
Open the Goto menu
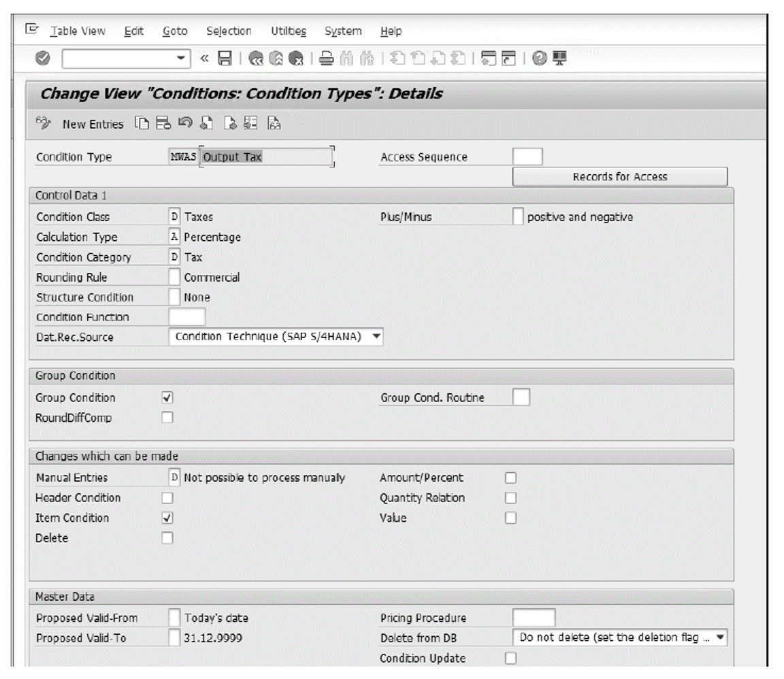pos(175,31)
